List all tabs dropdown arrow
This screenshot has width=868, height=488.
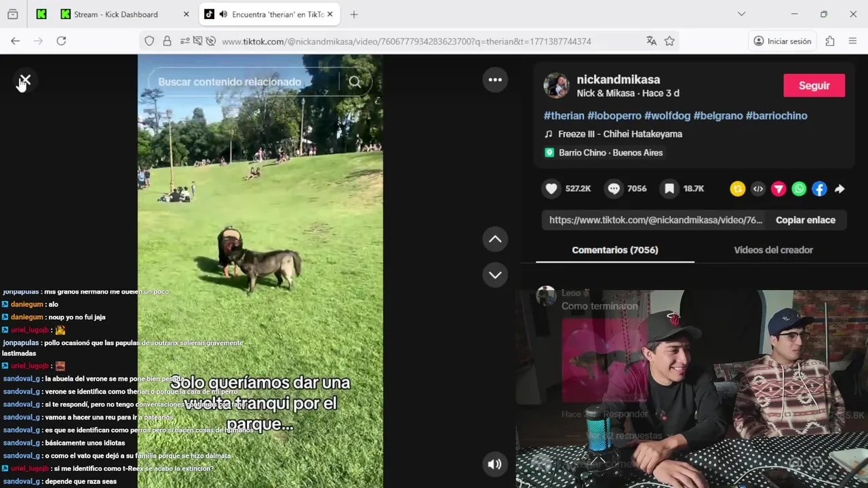click(x=741, y=14)
